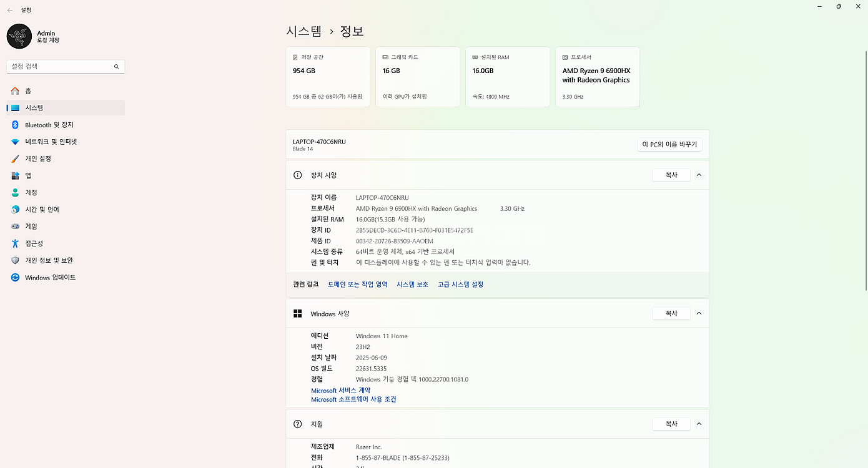Click the Windows 사양 logo icon
This screenshot has height=468, width=868.
298,313
